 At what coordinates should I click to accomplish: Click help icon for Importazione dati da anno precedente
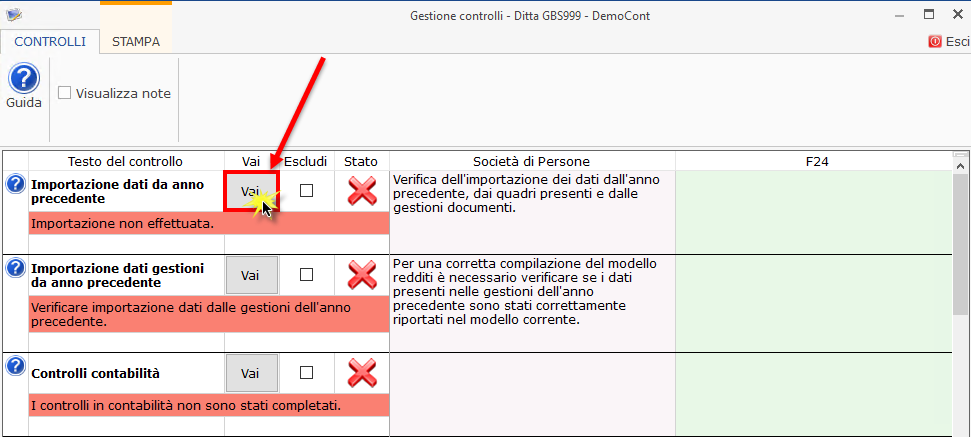click(14, 183)
